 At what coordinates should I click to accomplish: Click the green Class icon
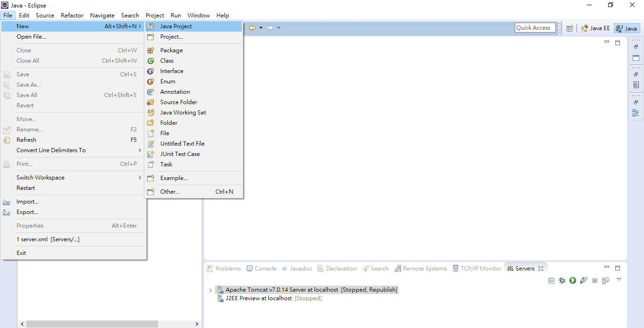click(x=151, y=61)
